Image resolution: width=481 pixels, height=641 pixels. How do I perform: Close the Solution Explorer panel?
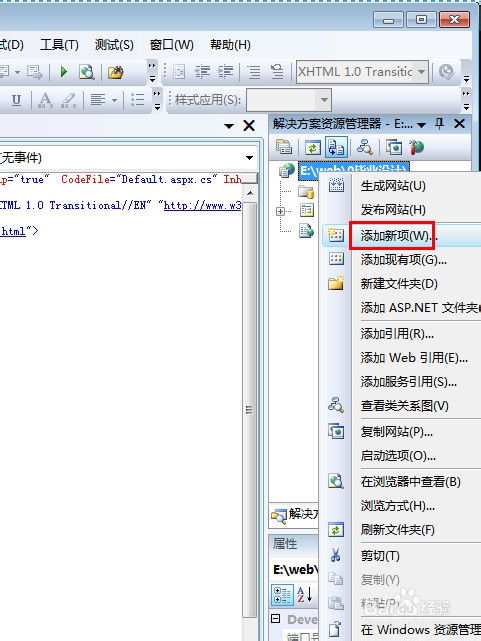(459, 123)
